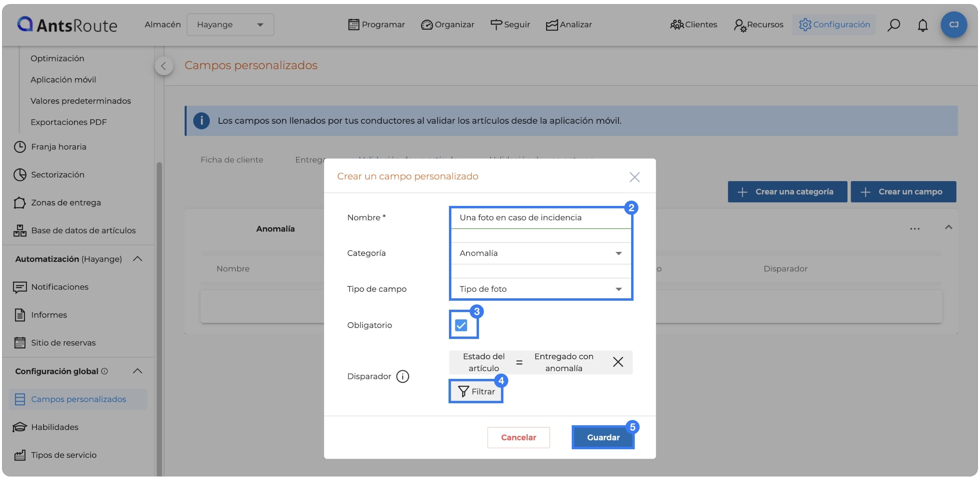The image size is (980, 481).
Task: Open Exportaciones PDF settings
Action: (68, 122)
